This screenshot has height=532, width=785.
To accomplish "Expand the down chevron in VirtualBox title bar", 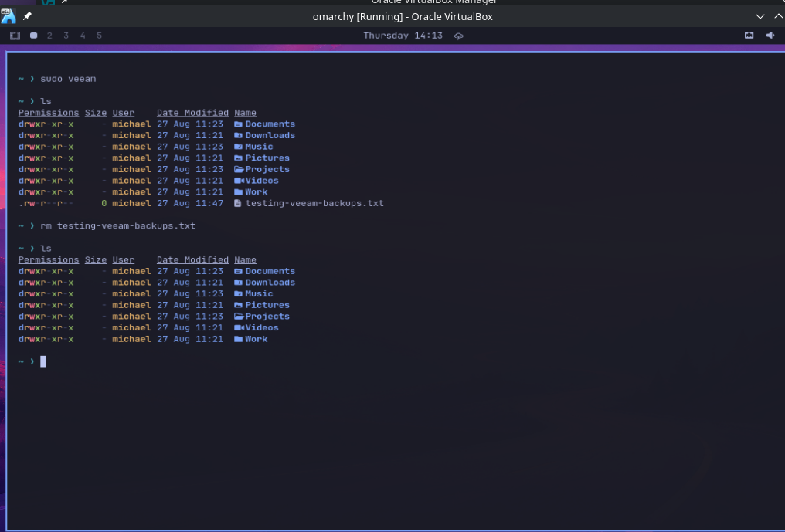I will (760, 16).
